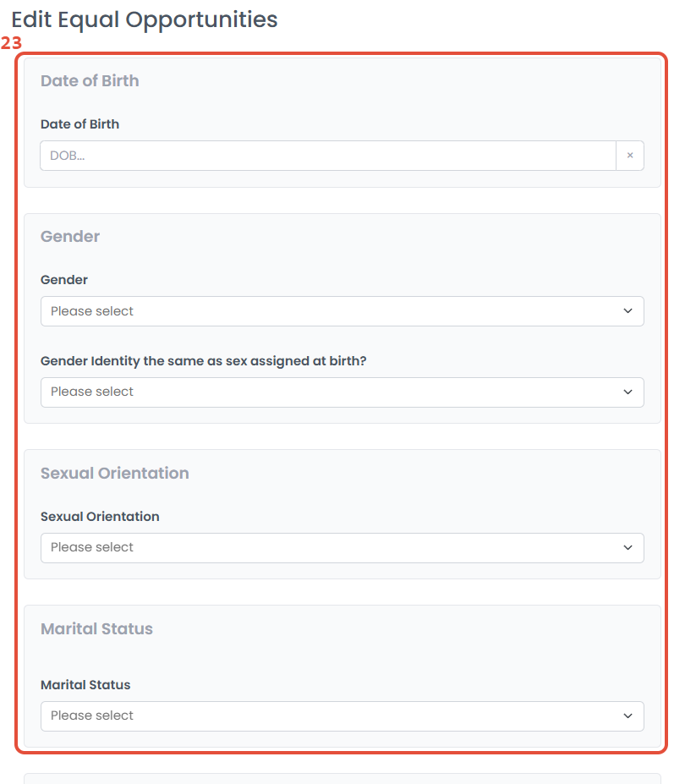Viewport: 685px width, 784px height.
Task: Click the chevron arrow on the Sexual Orientation dropdown
Action: pos(627,547)
